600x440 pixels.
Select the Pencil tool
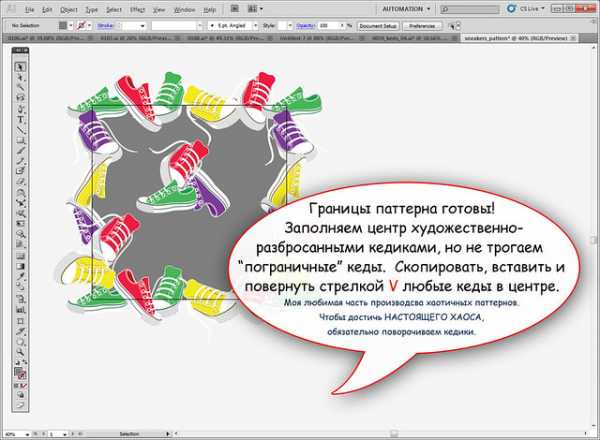pyautogui.click(x=20, y=163)
